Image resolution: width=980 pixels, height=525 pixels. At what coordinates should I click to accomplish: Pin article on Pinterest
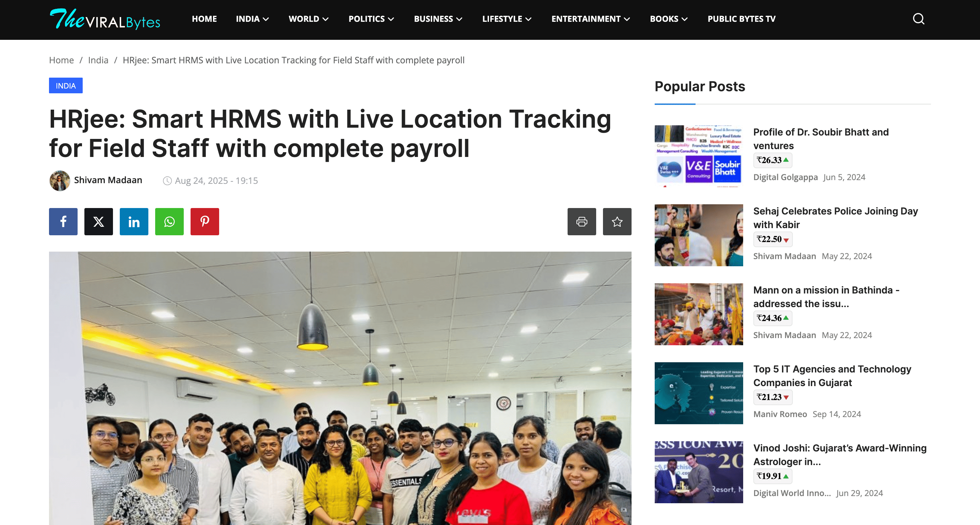point(205,221)
